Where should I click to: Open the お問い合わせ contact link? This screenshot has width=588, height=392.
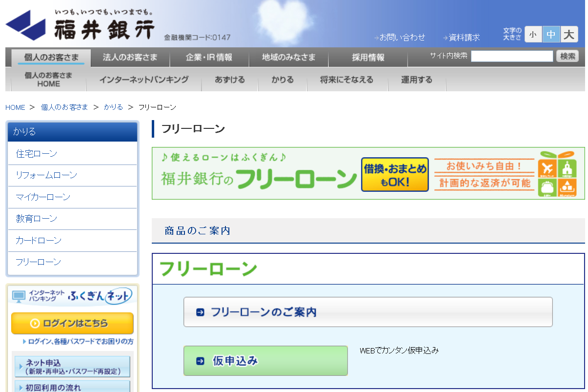point(399,37)
